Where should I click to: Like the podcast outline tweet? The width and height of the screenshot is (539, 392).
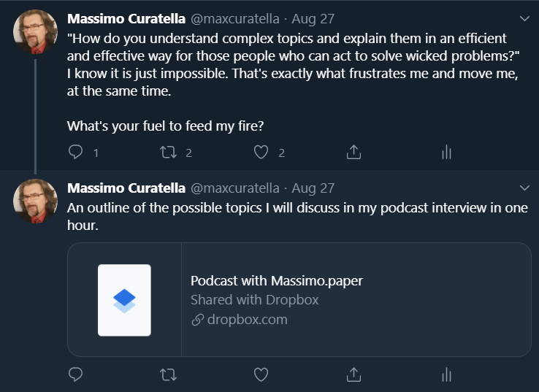261,374
